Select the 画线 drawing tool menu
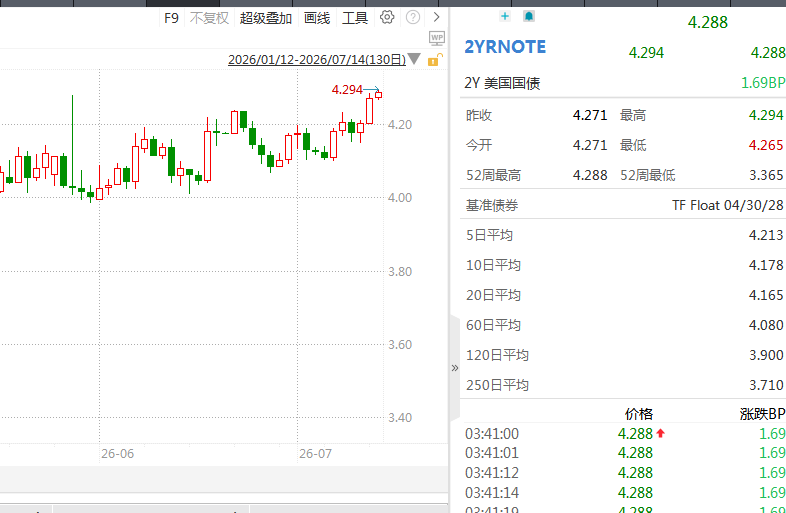Screen dimensions: 786x513 coord(317,18)
